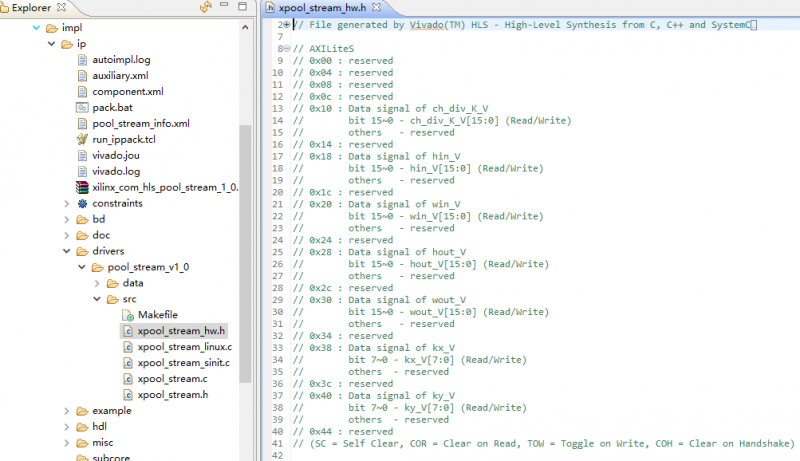This screenshot has height=461, width=800.
Task: Click the xpool_stream_linux.c file icon
Action: [128, 347]
